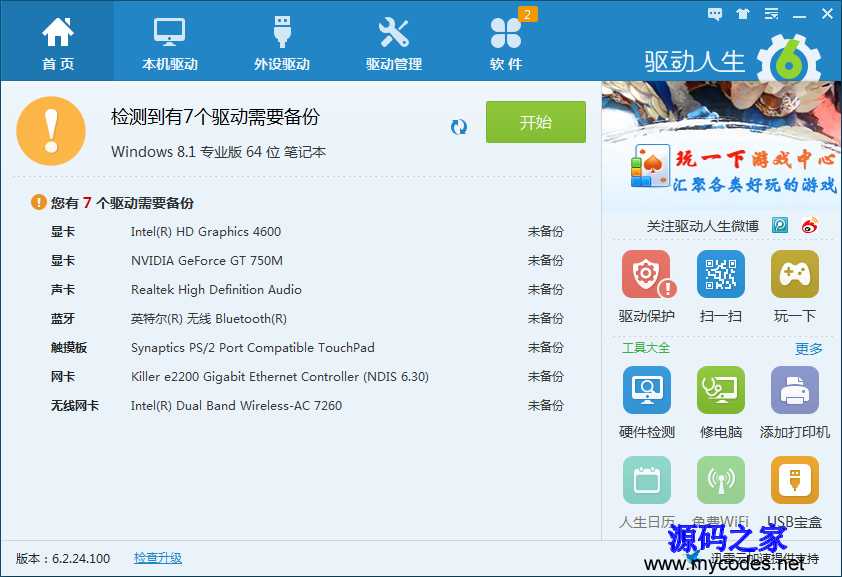Open the 外设驱动 tab

[282, 42]
